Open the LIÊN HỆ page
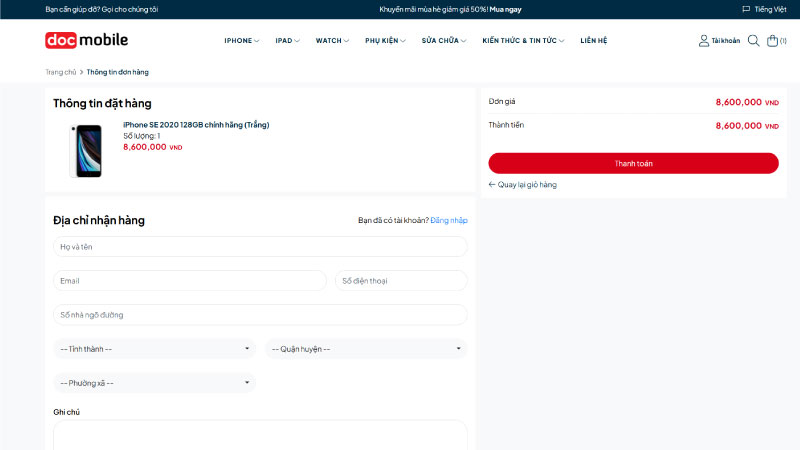Screen dimensions: 800x450 (x=593, y=41)
